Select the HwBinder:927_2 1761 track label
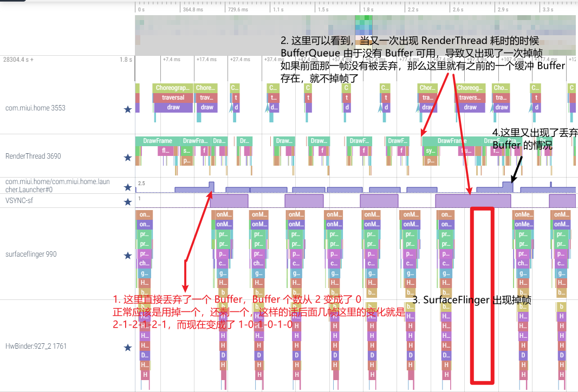Screen dimensions: 578x392 tap(35, 346)
